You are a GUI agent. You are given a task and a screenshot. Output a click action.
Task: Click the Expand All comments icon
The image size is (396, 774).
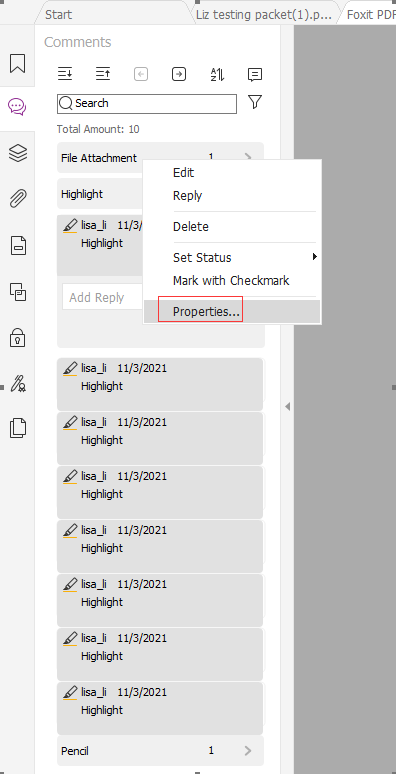(x=65, y=75)
